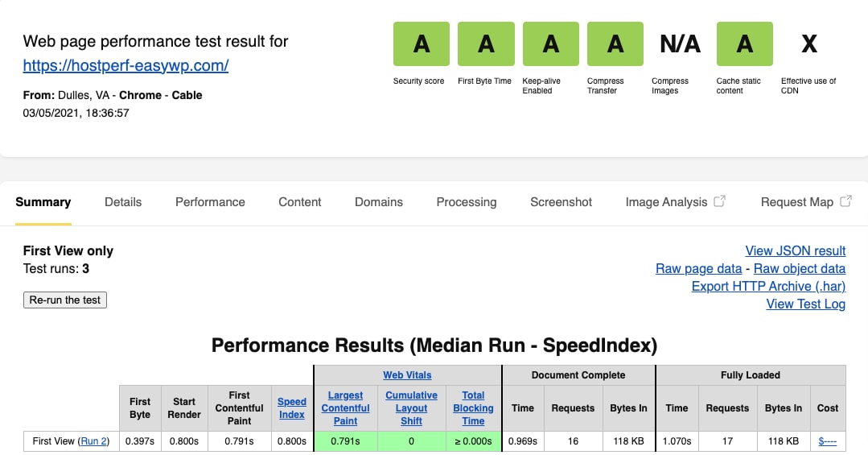Open the Largest Contentful Paint link

pyautogui.click(x=345, y=408)
